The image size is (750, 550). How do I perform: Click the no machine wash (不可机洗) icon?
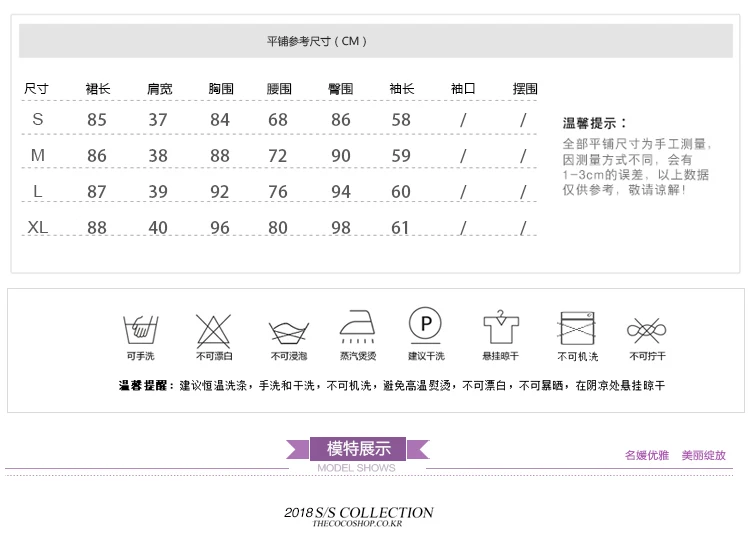(577, 328)
